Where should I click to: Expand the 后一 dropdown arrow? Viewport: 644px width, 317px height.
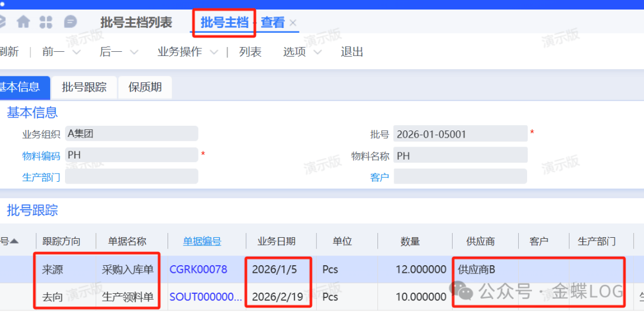pos(134,52)
